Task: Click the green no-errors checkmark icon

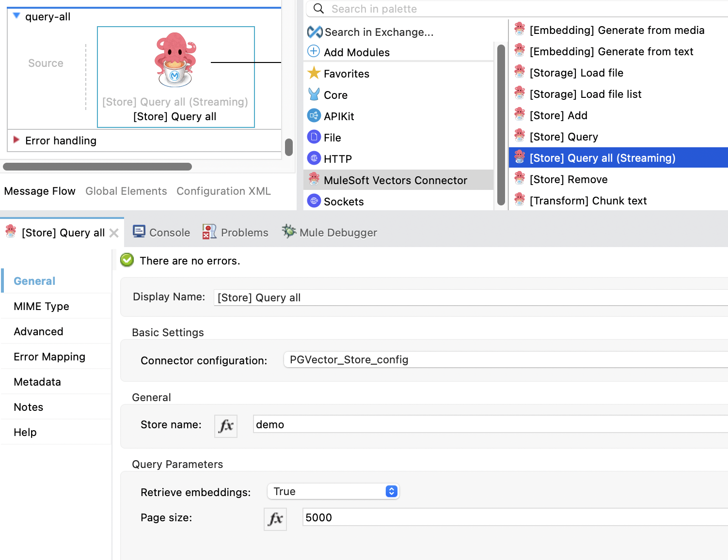Action: pos(127,260)
